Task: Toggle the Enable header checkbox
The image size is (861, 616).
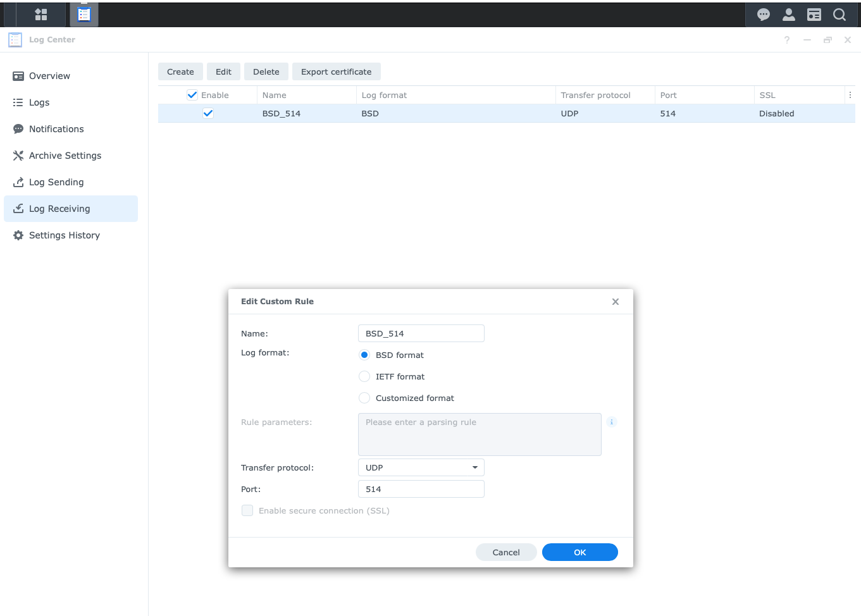Action: tap(192, 95)
